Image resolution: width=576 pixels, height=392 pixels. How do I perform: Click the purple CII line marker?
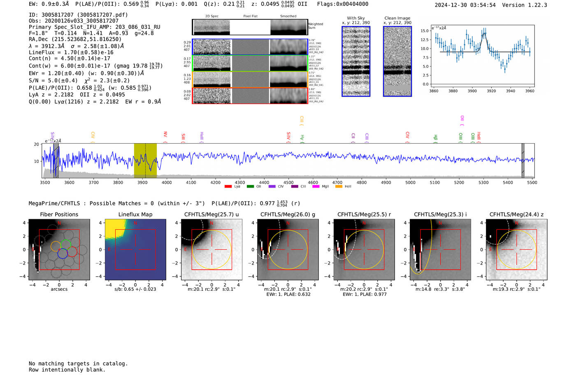click(353, 138)
